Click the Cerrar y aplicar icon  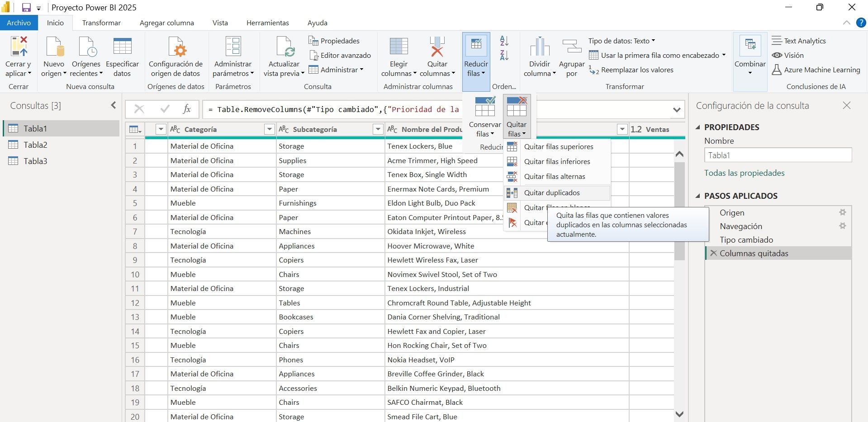pos(19,46)
